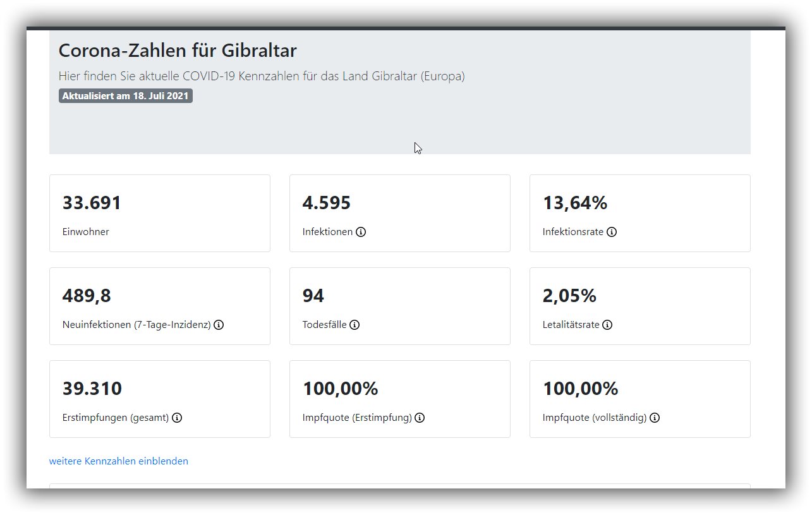Click the info icon next to Infektionen

(361, 232)
